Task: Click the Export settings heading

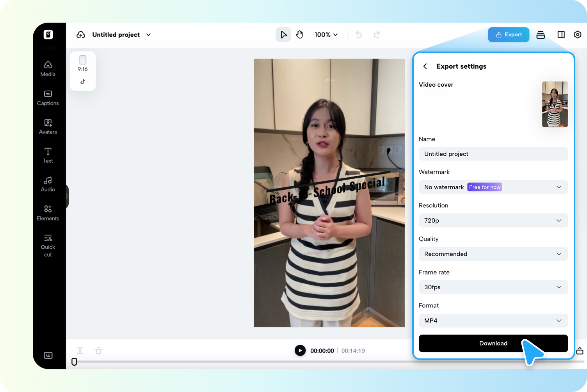Action: [x=461, y=66]
